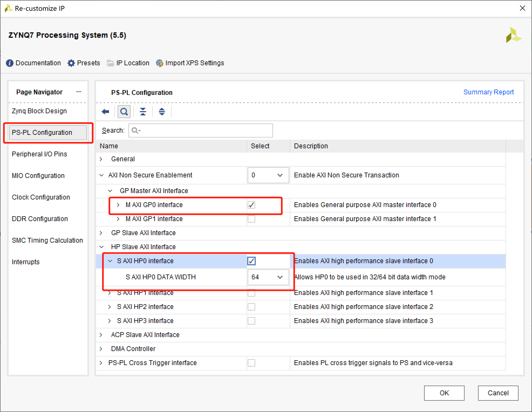Minimize the Page Navigator panel

pyautogui.click(x=79, y=92)
